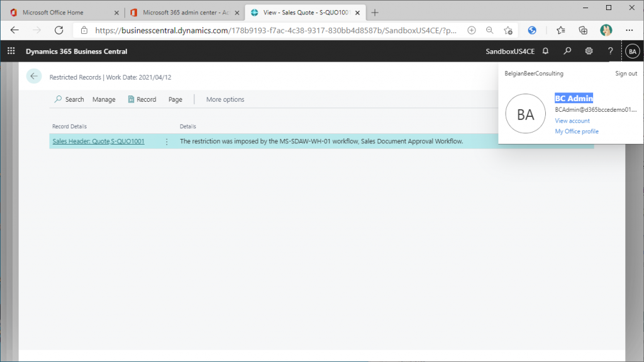Click More options in action bar

pos(225,99)
